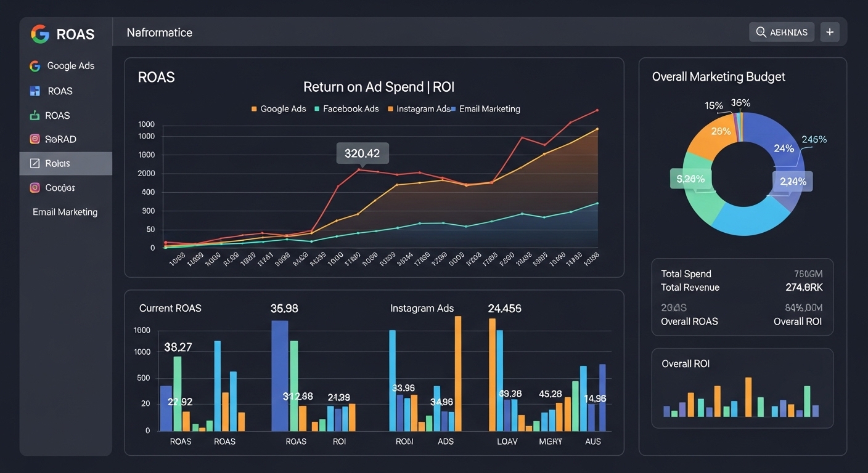Toggle the Facebook Ads series in the chart legend
Viewport: 868px width, 473px height.
346,109
